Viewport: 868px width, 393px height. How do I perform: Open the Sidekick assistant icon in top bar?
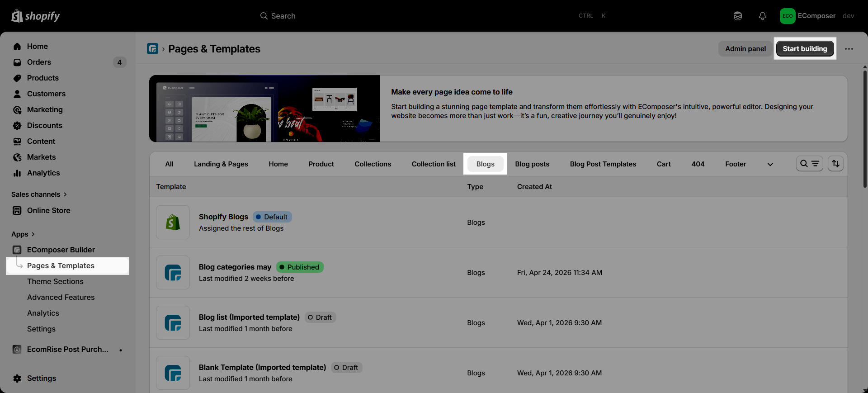click(x=738, y=16)
